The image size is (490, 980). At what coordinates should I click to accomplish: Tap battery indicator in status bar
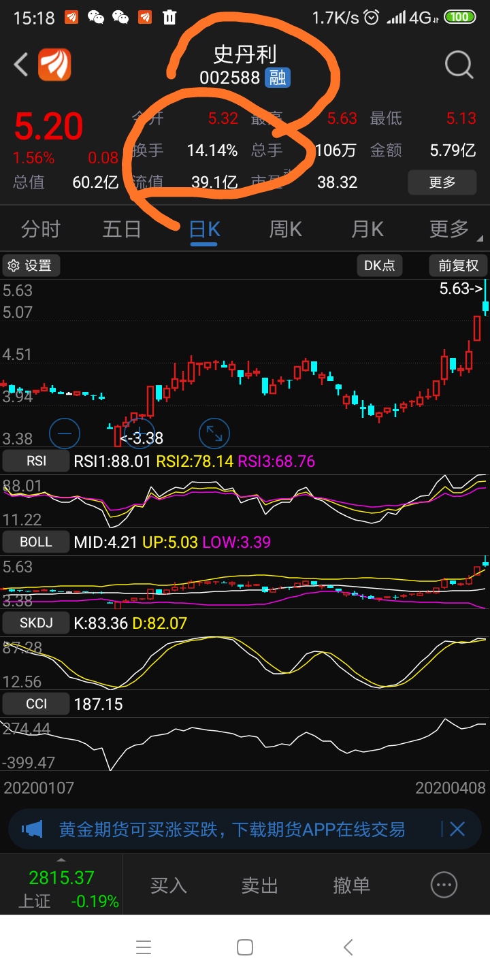[x=460, y=17]
